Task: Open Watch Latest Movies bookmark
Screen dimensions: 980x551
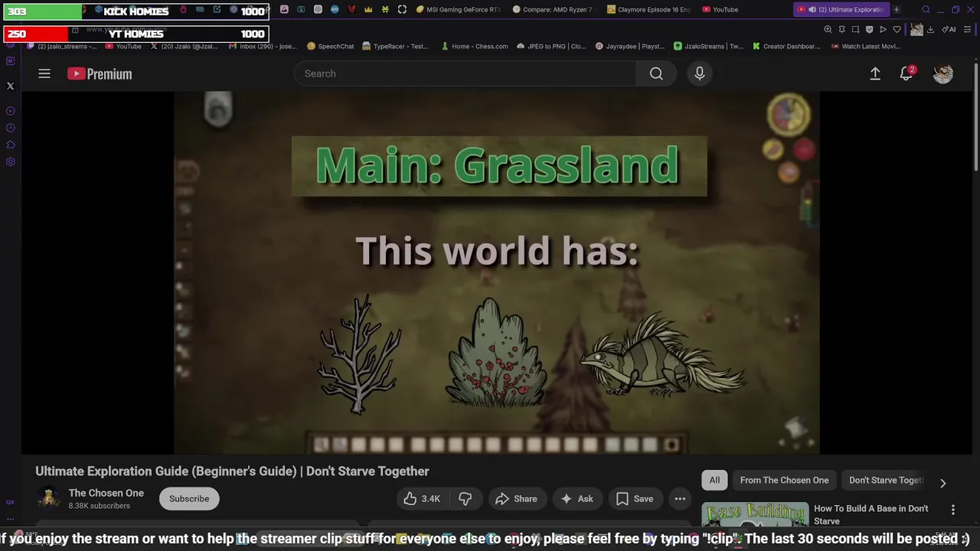Action: click(x=865, y=47)
